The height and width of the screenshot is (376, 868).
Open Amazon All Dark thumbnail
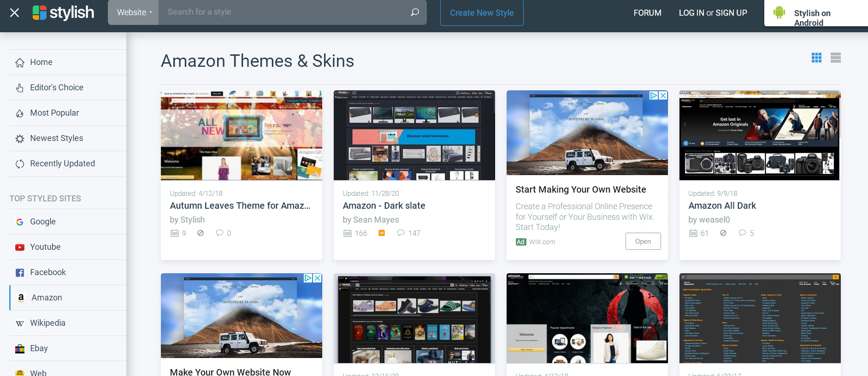760,135
